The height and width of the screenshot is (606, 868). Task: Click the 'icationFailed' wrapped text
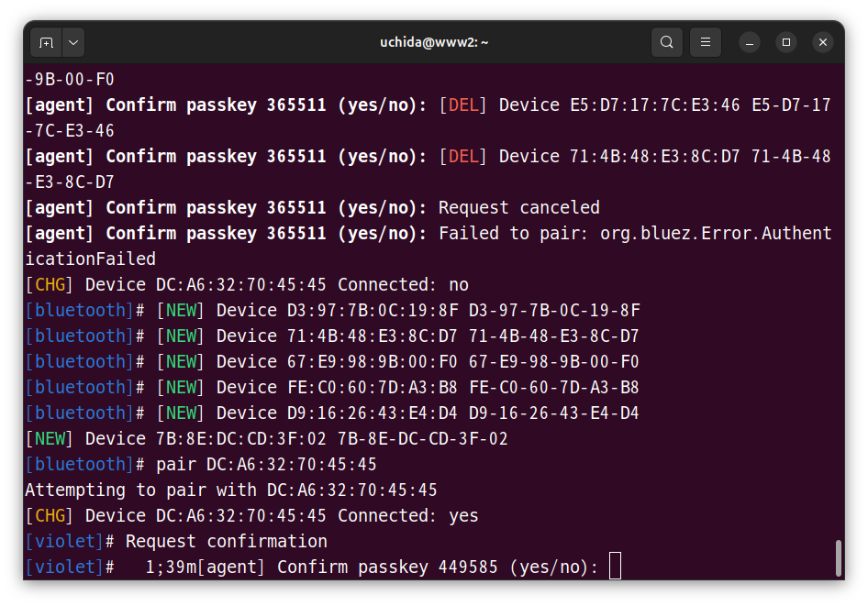tap(91, 259)
